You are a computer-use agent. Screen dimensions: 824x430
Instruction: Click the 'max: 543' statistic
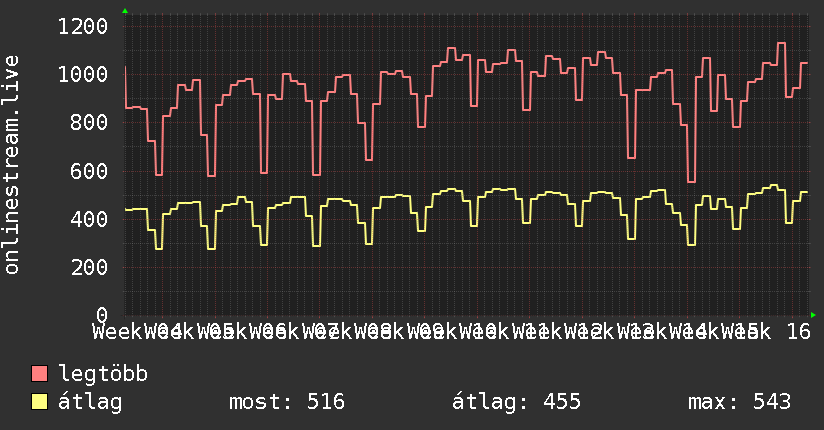click(739, 402)
